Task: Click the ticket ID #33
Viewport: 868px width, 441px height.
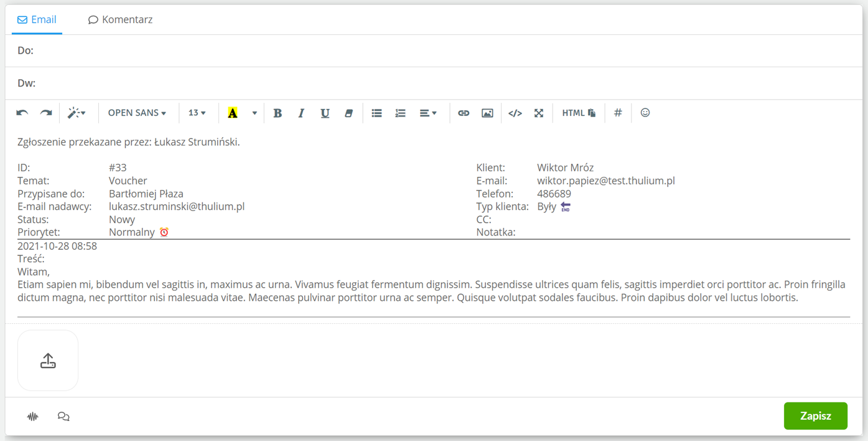Action: [118, 168]
